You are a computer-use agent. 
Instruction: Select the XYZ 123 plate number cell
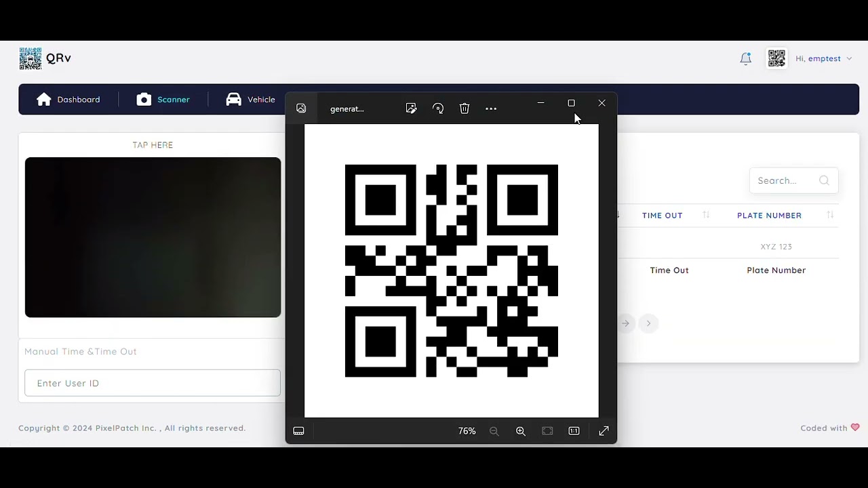776,247
